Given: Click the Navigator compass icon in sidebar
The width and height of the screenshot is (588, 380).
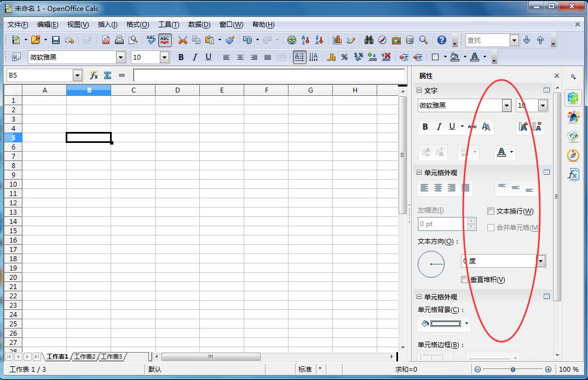Looking at the screenshot, I should pos(573,155).
